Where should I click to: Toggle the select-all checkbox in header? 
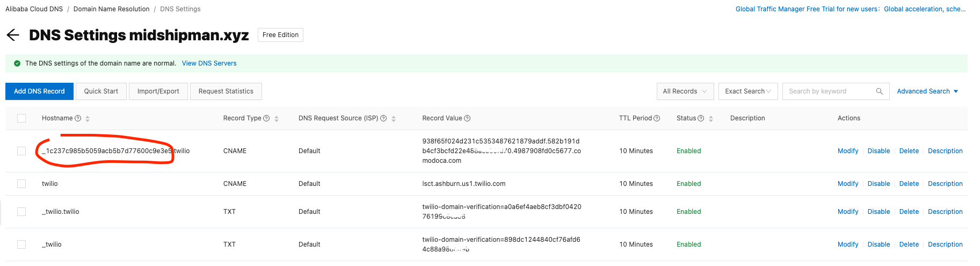[x=21, y=118]
